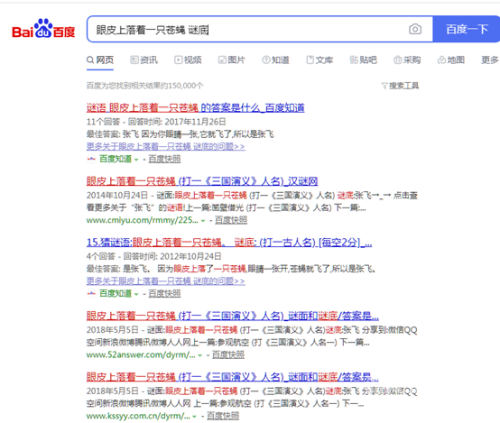Click the first 百度知道 source label
This screenshot has width=500, height=423.
click(115, 159)
